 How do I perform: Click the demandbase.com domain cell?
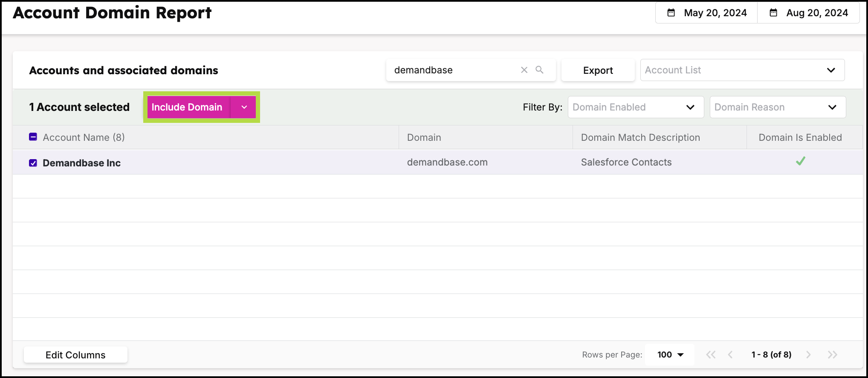447,162
